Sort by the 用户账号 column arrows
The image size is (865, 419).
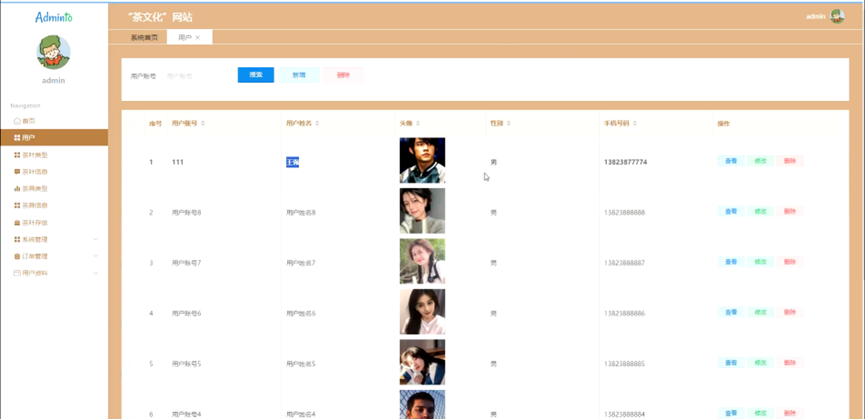click(202, 123)
